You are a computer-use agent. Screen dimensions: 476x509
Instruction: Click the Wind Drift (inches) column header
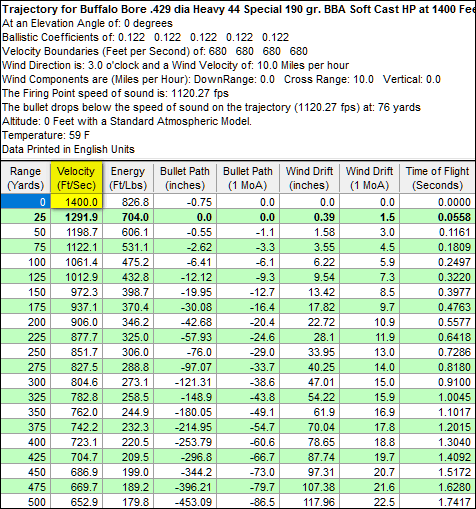coord(309,178)
